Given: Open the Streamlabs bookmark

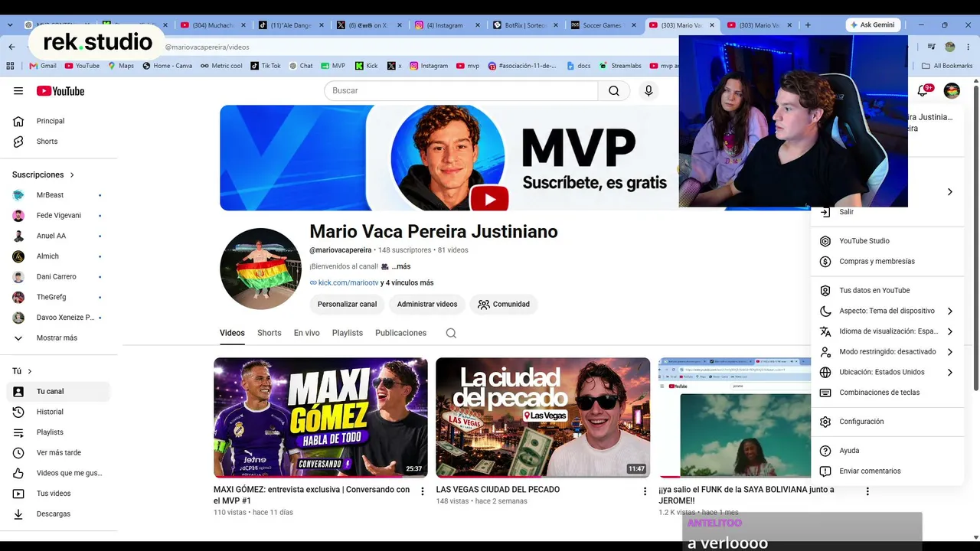Looking at the screenshot, I should 620,66.
